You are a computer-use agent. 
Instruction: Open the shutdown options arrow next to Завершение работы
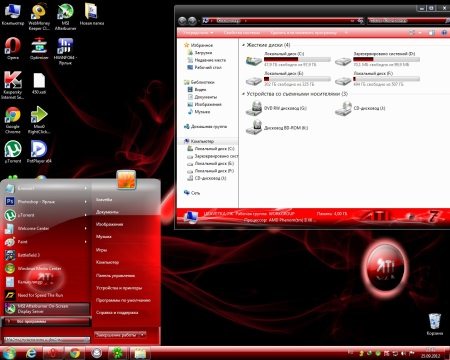(142, 334)
